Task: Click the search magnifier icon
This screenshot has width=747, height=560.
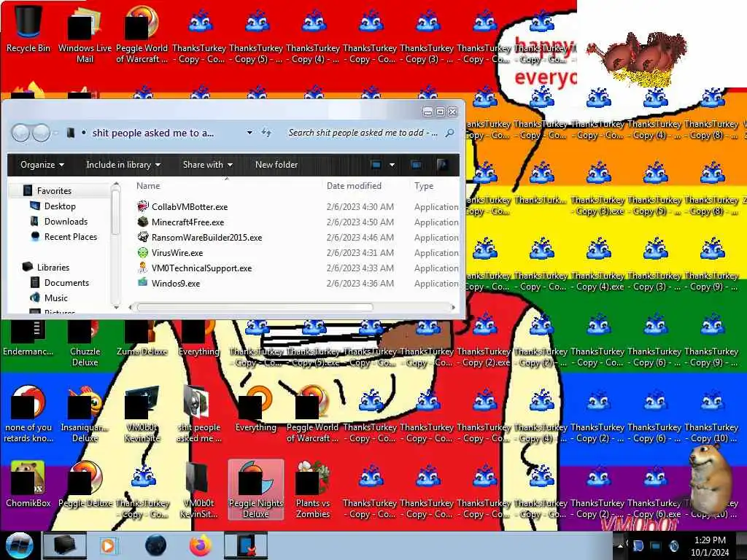Action: (449, 133)
